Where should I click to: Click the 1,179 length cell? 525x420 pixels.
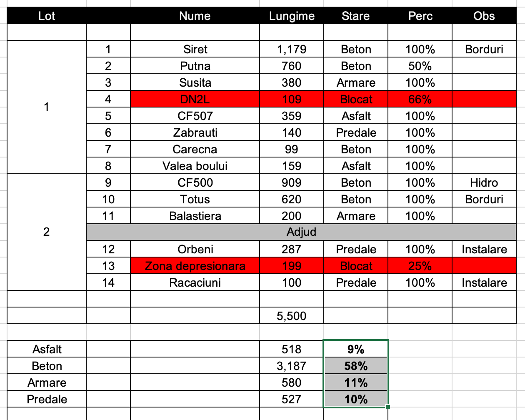292,49
